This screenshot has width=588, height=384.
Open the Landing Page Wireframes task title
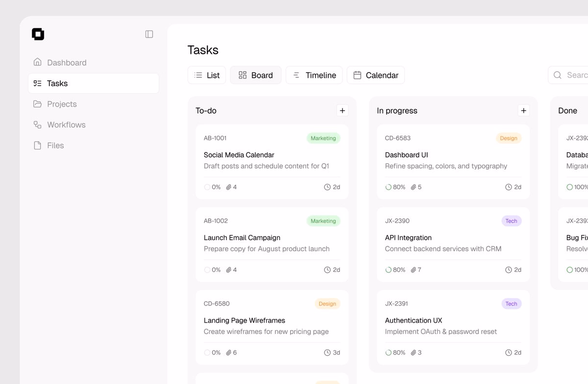(x=245, y=320)
